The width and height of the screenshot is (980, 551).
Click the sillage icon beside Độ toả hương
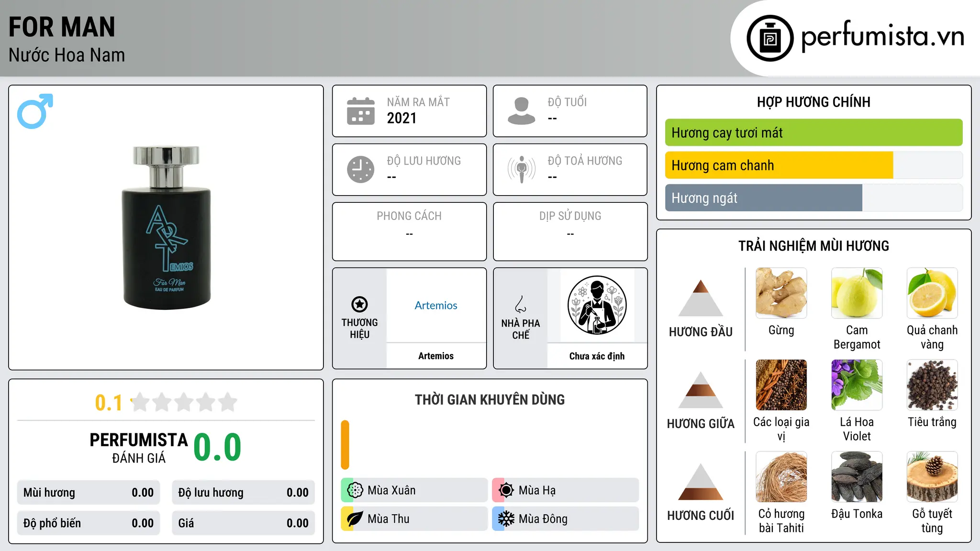click(521, 169)
